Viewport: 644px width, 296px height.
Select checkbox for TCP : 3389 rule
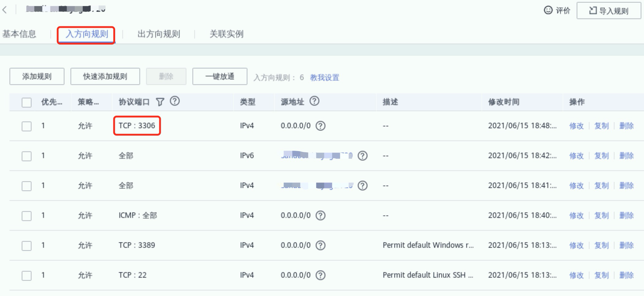tap(27, 246)
